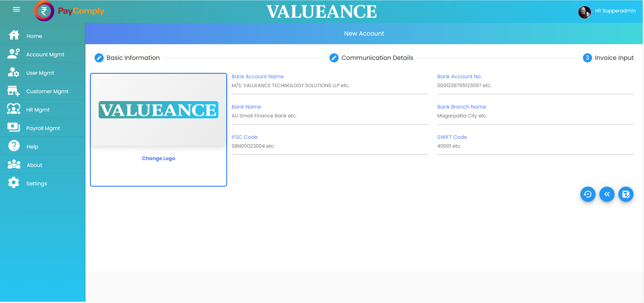Focus the Bank Branch Name field
This screenshot has width=644, height=303.
point(535,116)
